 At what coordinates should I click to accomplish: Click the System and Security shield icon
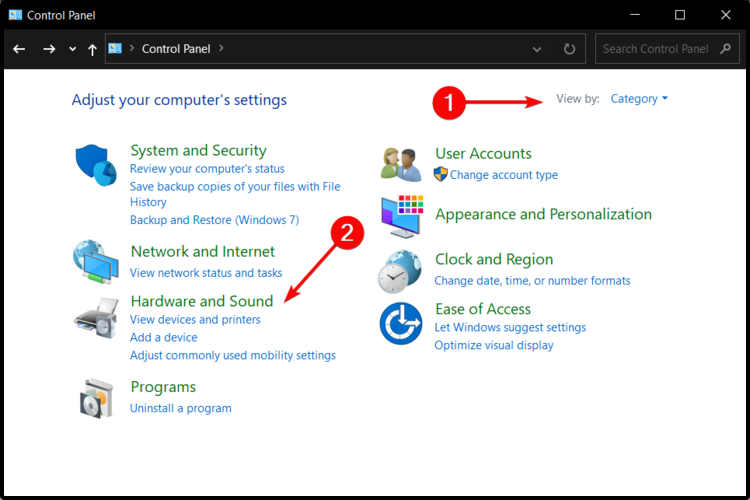(96, 165)
